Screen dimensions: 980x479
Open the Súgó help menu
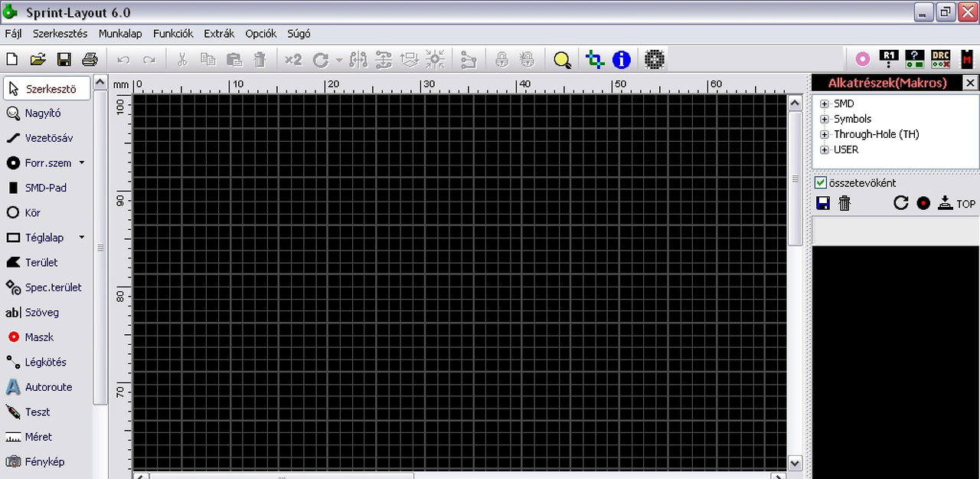pyautogui.click(x=299, y=34)
